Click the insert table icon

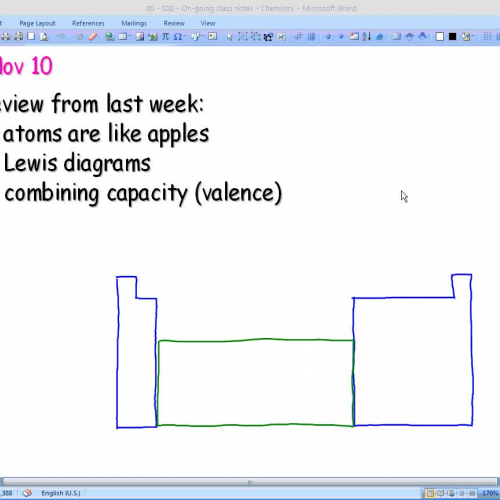[122, 37]
